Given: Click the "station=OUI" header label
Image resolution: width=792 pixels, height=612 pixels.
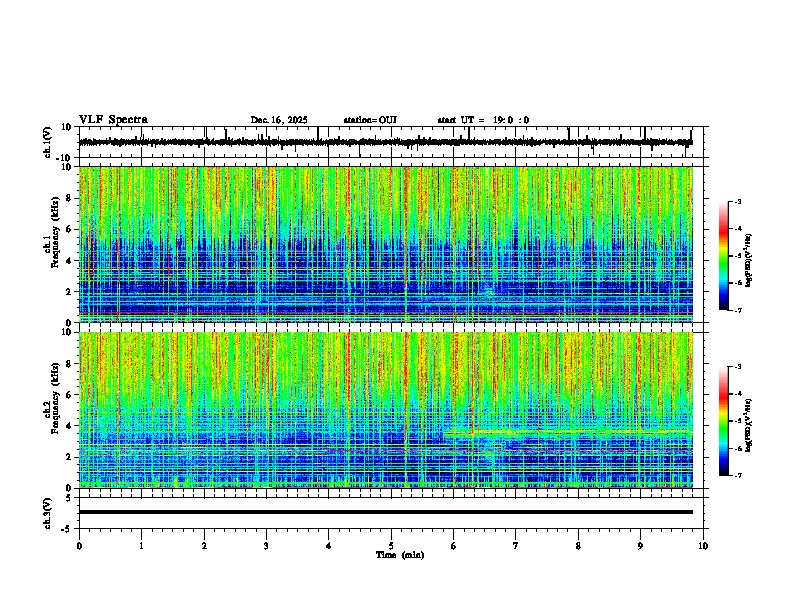Looking at the screenshot, I should pos(370,120).
